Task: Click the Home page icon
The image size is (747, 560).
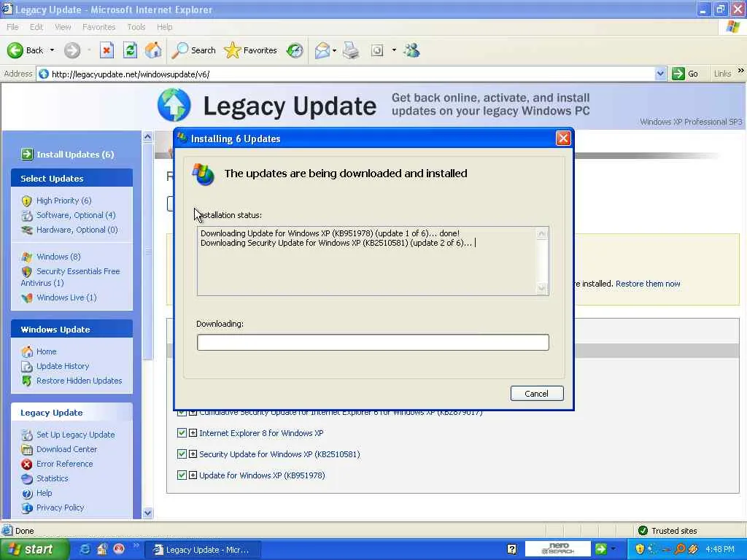Action: tap(153, 50)
